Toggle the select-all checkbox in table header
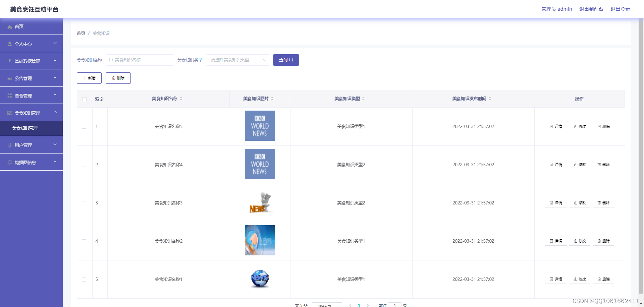 coord(84,99)
